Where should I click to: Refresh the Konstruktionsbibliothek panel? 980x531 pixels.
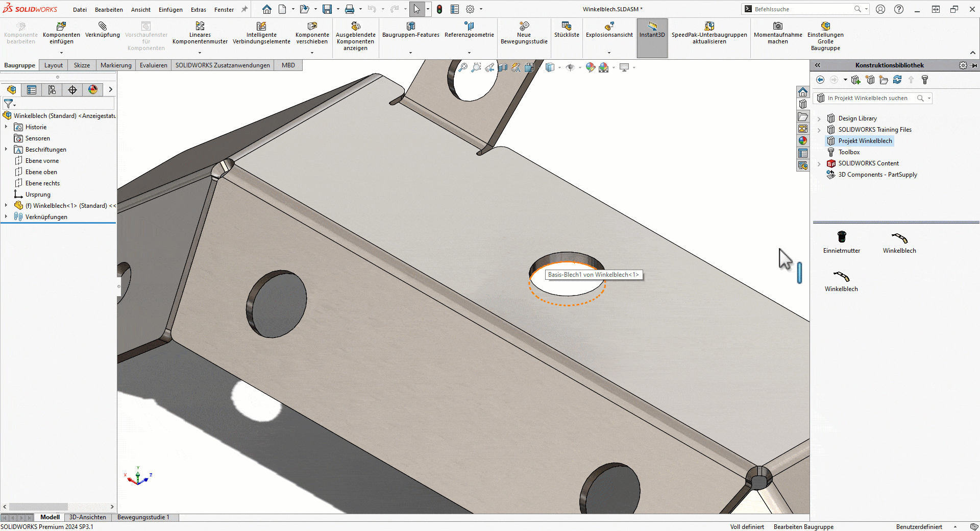pos(897,80)
